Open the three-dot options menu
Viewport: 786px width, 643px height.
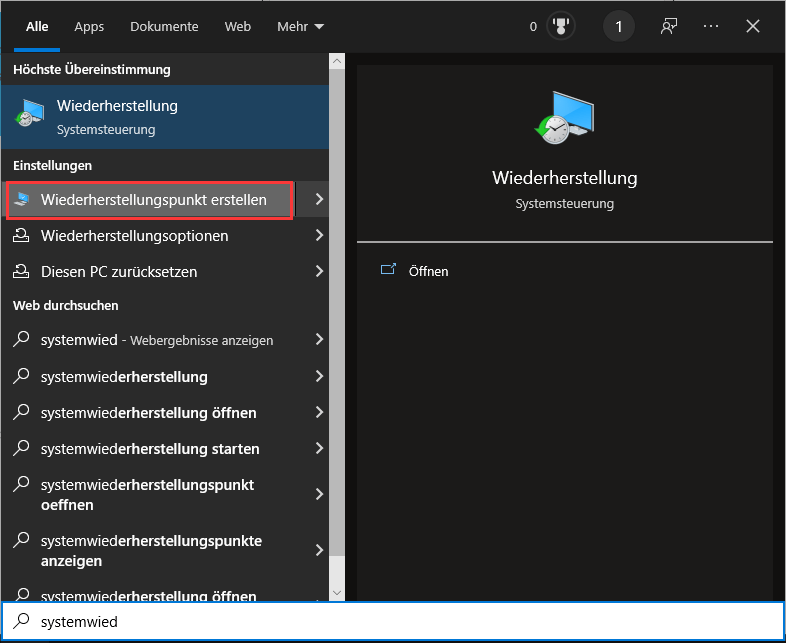point(711,27)
